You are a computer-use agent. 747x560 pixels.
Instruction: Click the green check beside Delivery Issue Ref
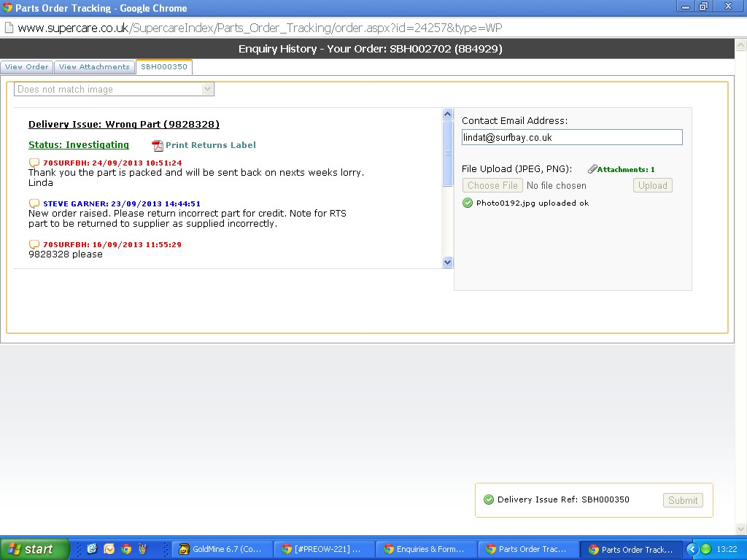(x=489, y=499)
